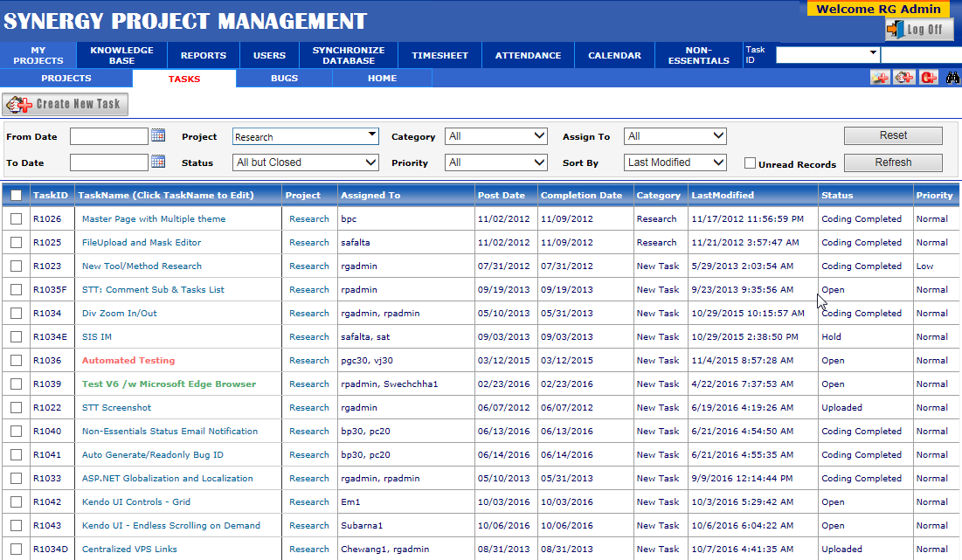Click the Create New Task button
Viewport: 962px width, 560px height.
click(x=65, y=104)
